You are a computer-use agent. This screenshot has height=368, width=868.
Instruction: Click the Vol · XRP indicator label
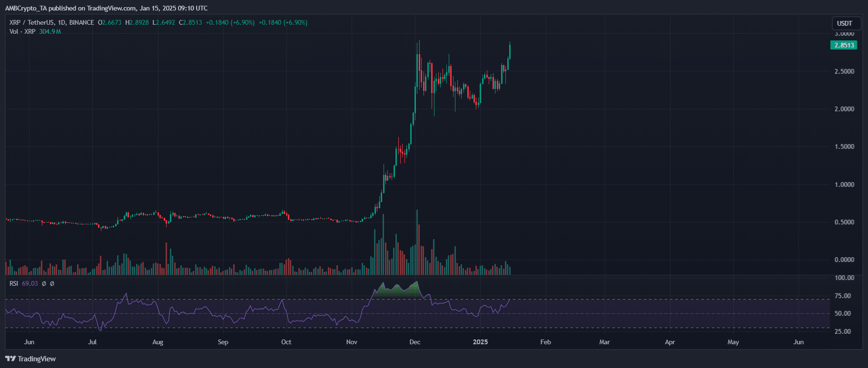click(22, 31)
